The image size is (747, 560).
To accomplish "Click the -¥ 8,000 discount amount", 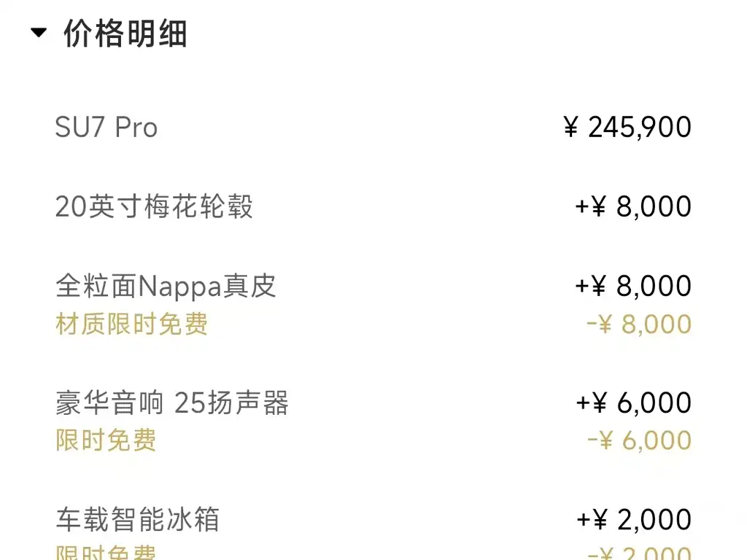I will click(x=639, y=324).
